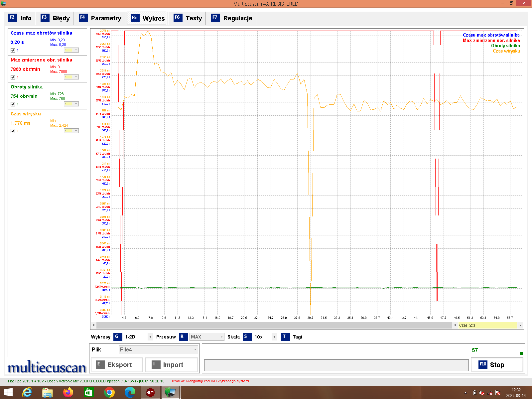The image size is (532, 399).
Task: Switch to Info tab
Action: tap(20, 18)
